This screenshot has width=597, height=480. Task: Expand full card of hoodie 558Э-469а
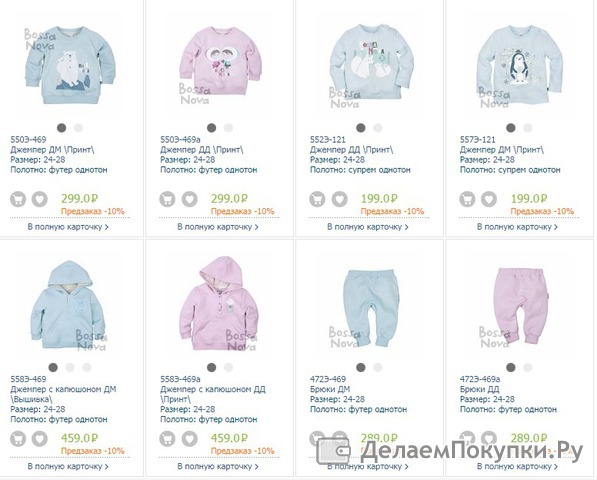point(218,466)
